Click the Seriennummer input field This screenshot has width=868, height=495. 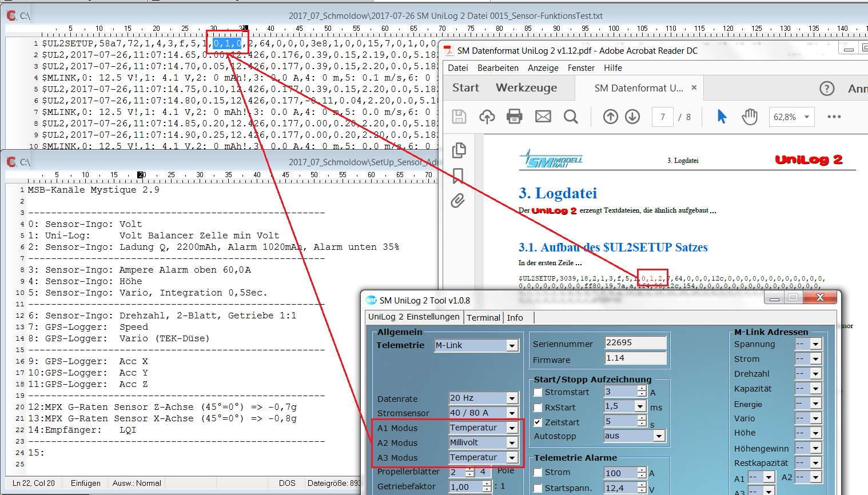click(635, 342)
